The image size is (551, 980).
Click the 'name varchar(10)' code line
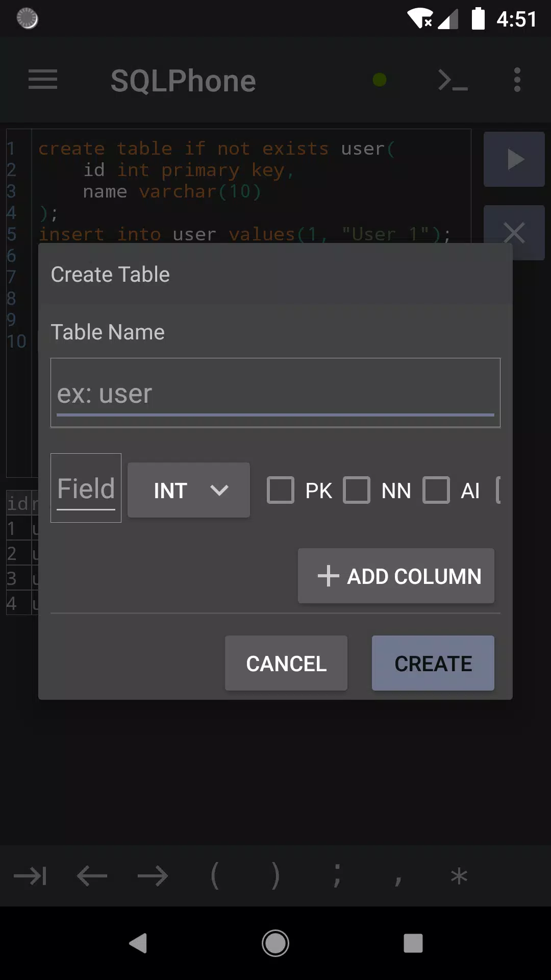[172, 191]
